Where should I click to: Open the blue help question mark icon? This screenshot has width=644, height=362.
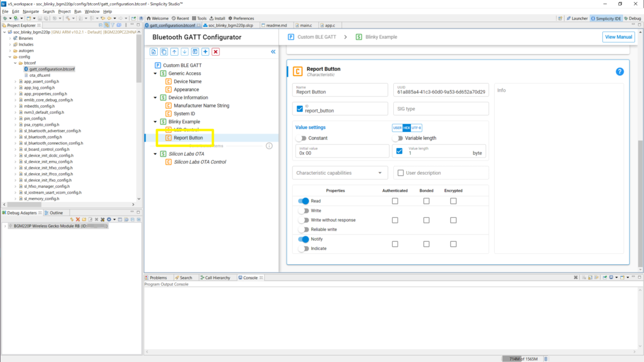click(620, 71)
